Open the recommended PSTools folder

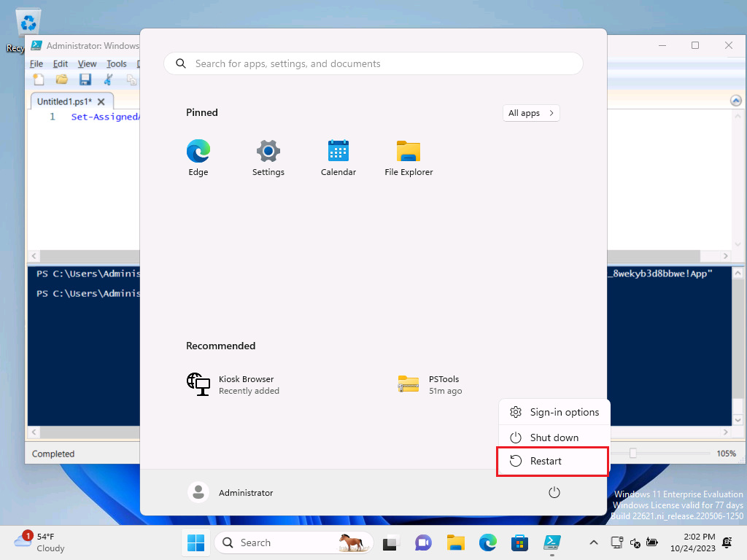click(430, 385)
